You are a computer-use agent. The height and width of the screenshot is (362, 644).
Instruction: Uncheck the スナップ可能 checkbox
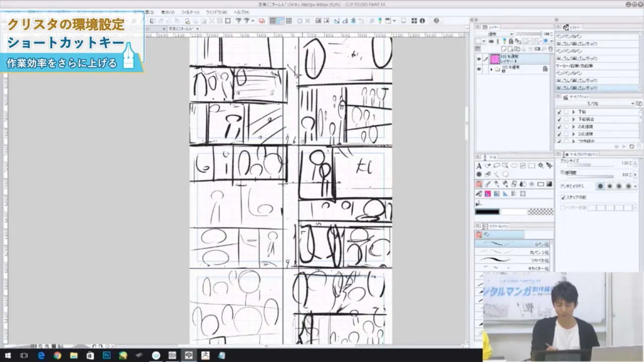click(x=562, y=198)
